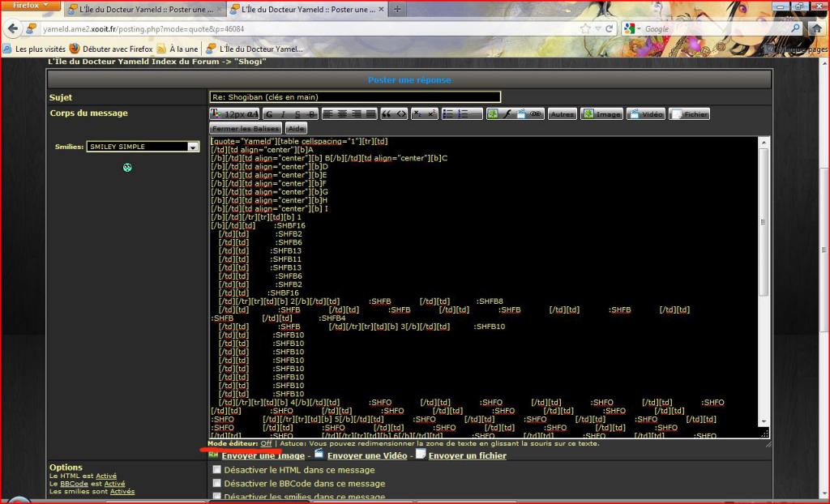
Task: Insert Flash tag with the f icon
Action: (507, 113)
